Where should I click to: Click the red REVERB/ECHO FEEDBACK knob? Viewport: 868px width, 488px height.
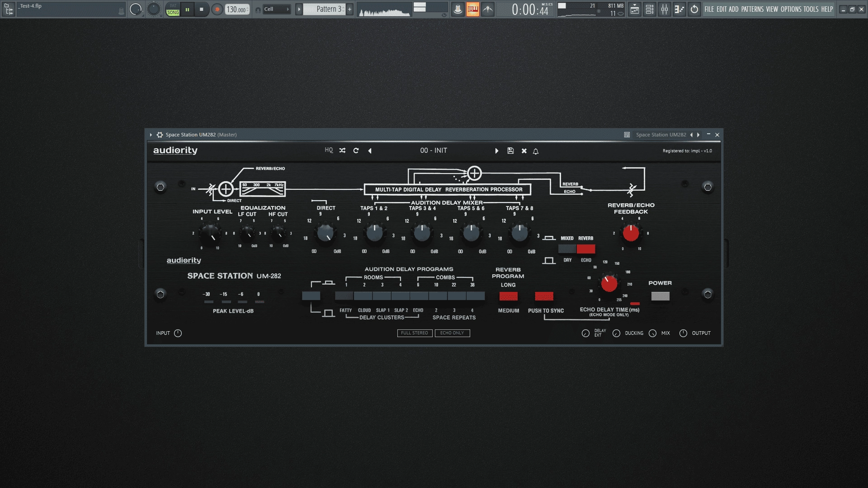pos(631,233)
